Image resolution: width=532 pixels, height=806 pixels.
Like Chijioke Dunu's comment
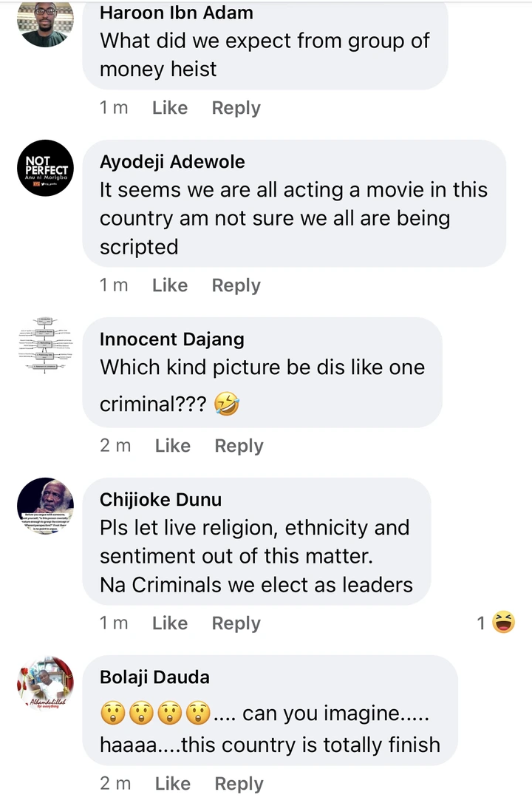[170, 623]
